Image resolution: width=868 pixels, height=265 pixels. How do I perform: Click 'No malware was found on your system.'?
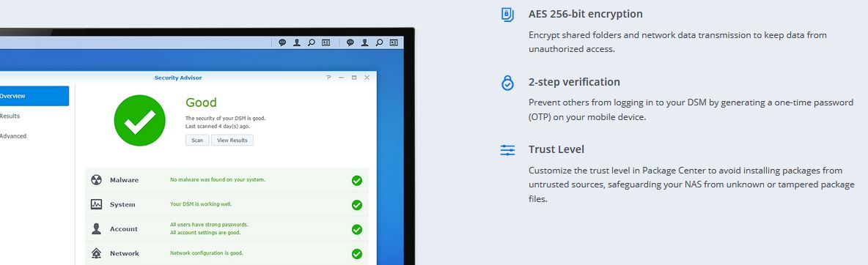coord(218,179)
